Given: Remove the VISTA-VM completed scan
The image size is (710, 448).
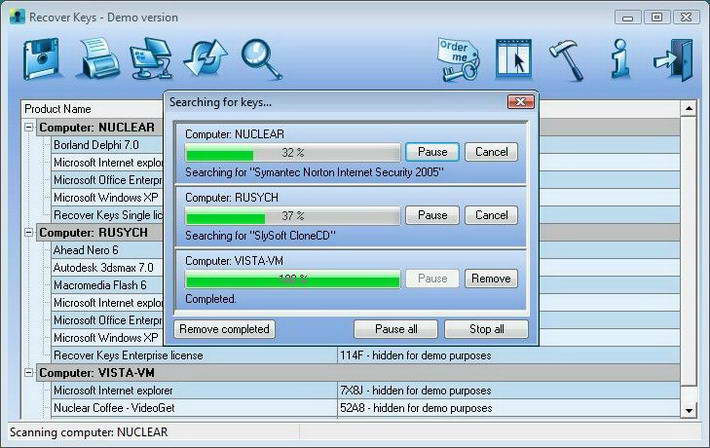Looking at the screenshot, I should click(491, 279).
